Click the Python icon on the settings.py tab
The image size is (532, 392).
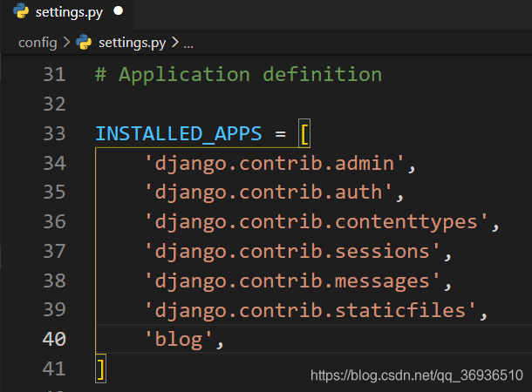click(x=21, y=10)
